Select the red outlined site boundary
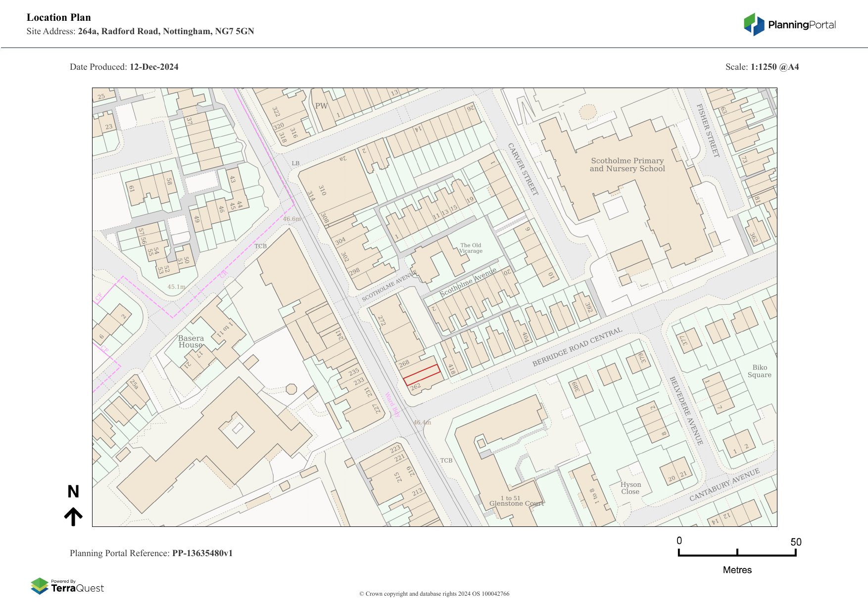868x614 pixels. [422, 375]
